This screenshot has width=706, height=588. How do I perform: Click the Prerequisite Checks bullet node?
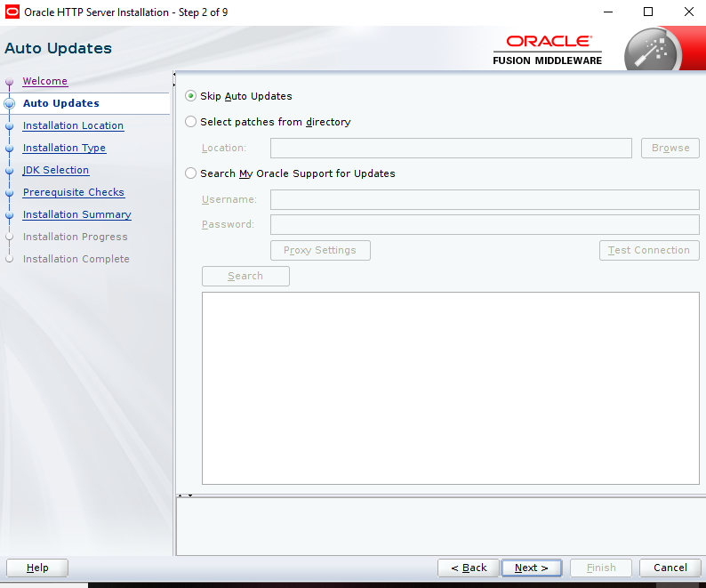(10, 193)
